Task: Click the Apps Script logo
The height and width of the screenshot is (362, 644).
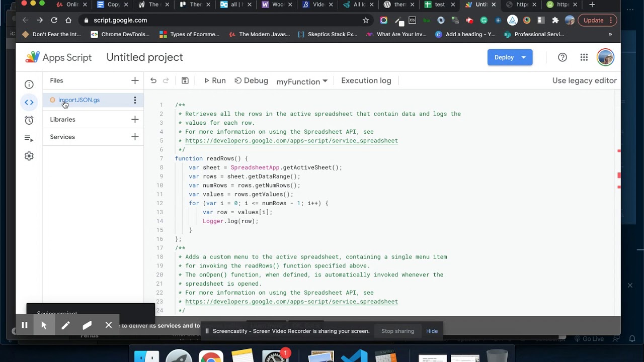Action: [x=58, y=57]
